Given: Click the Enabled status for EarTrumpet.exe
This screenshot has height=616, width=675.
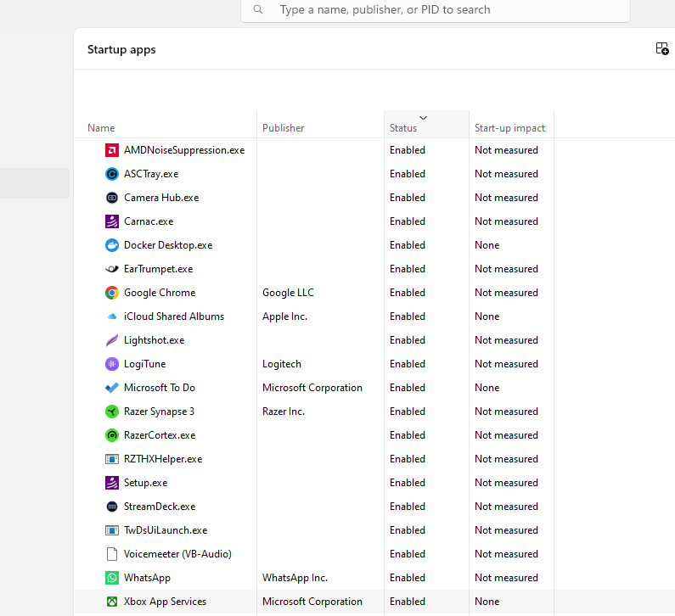Looking at the screenshot, I should [x=408, y=269].
